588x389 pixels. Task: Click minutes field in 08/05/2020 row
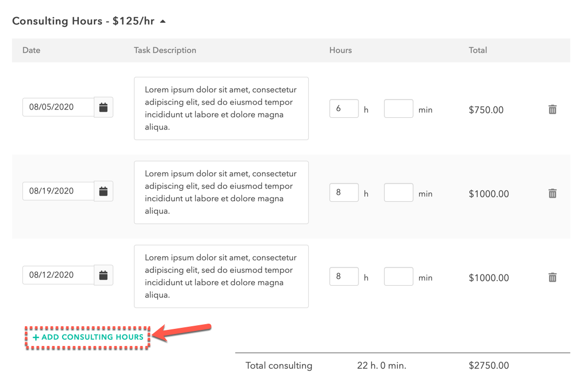pos(398,108)
